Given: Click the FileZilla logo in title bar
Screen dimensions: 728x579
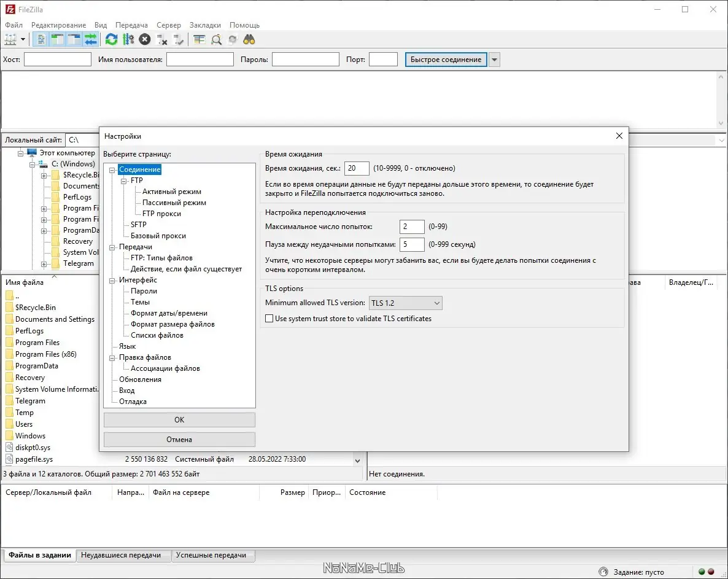Looking at the screenshot, I should (10, 9).
